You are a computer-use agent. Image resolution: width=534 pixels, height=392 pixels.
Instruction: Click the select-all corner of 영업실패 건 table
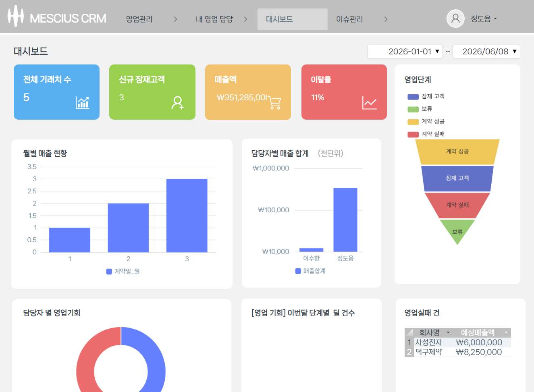[x=409, y=332]
